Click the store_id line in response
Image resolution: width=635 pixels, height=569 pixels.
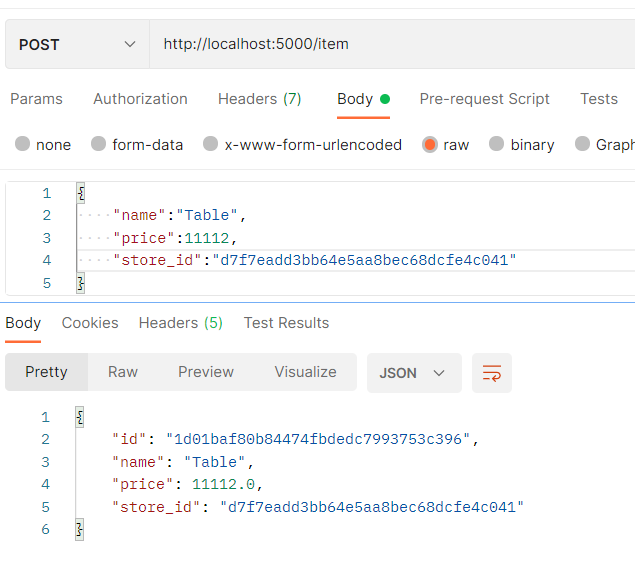(318, 507)
